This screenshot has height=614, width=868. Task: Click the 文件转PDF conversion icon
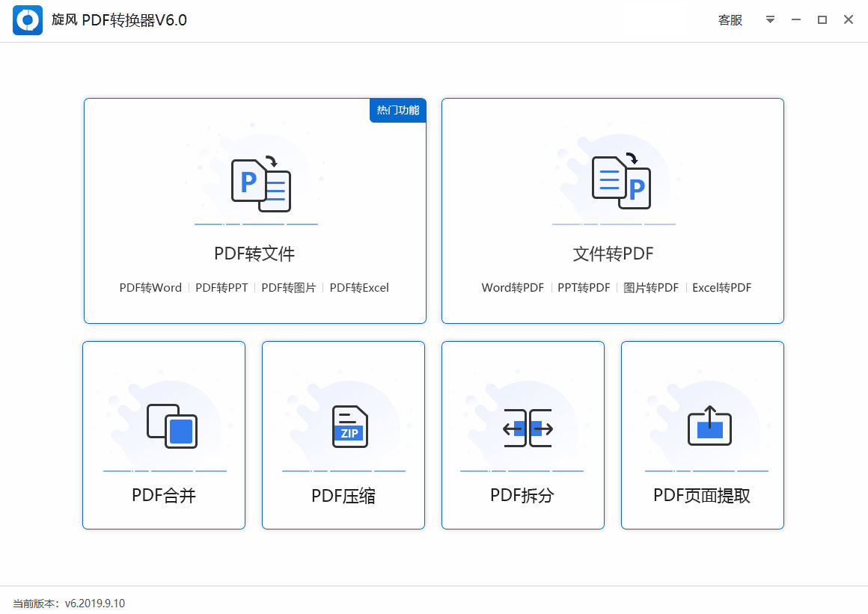(620, 182)
